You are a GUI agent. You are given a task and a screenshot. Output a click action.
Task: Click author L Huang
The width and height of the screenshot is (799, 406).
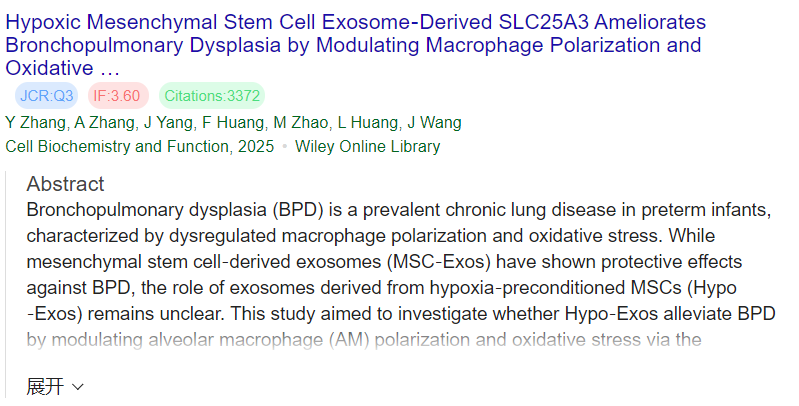tap(368, 123)
